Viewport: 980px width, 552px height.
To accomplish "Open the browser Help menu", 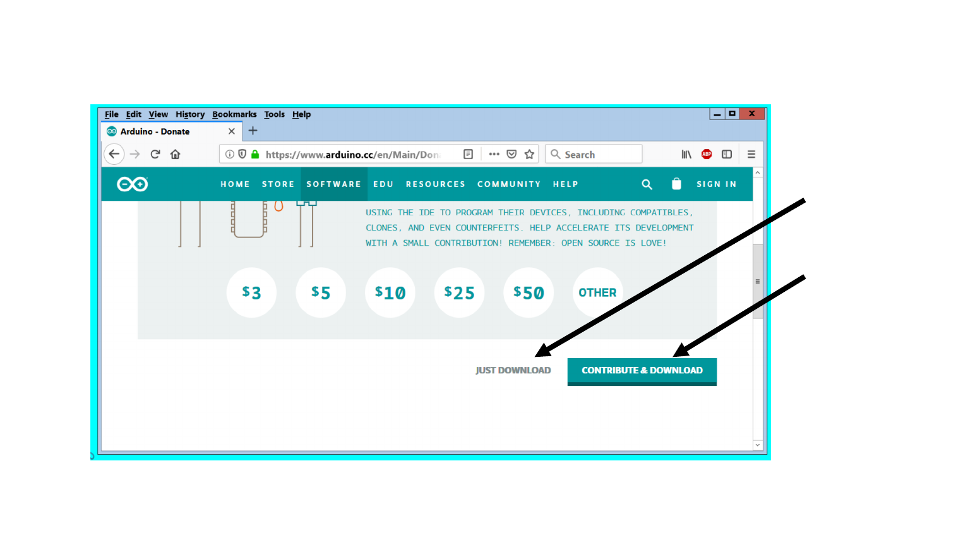I will click(301, 114).
